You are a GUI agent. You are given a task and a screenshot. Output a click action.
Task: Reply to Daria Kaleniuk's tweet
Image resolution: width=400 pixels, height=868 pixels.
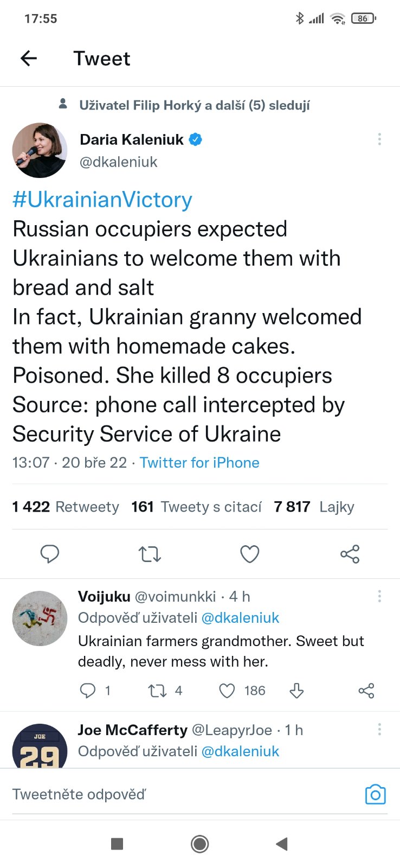pyautogui.click(x=50, y=554)
